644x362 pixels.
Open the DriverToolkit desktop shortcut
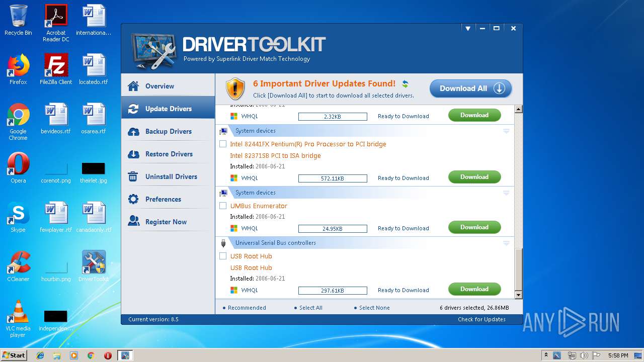tap(94, 266)
